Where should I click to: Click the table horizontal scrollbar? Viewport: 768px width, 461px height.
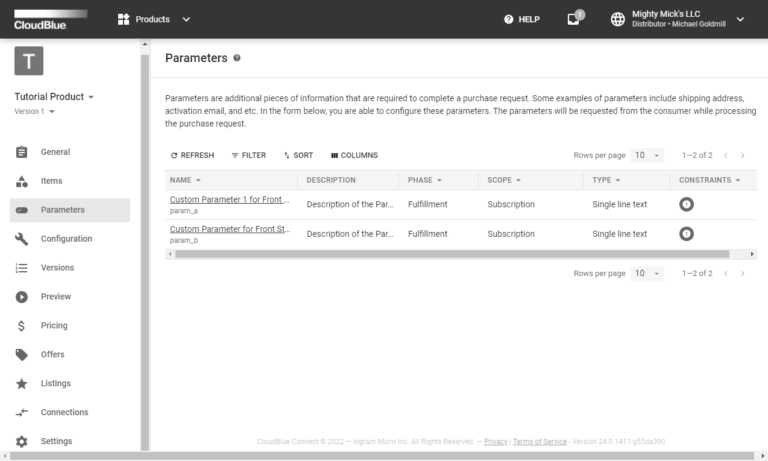point(452,254)
